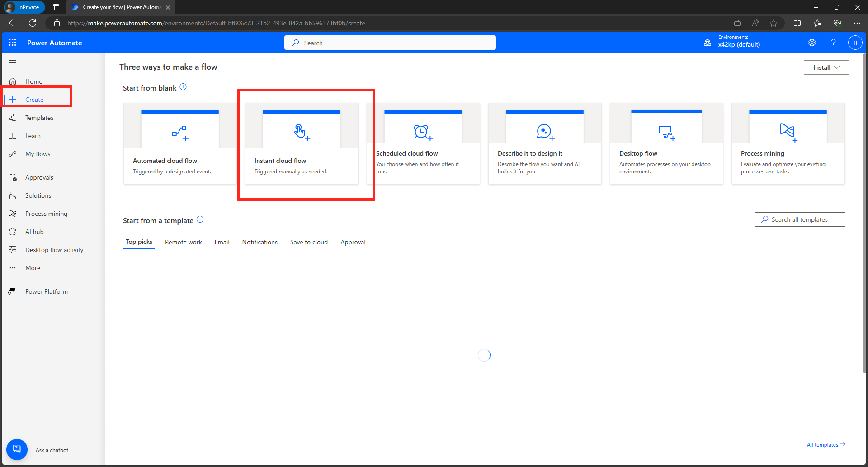The image size is (868, 467).
Task: Click info icon next to Start from blank
Action: [183, 87]
